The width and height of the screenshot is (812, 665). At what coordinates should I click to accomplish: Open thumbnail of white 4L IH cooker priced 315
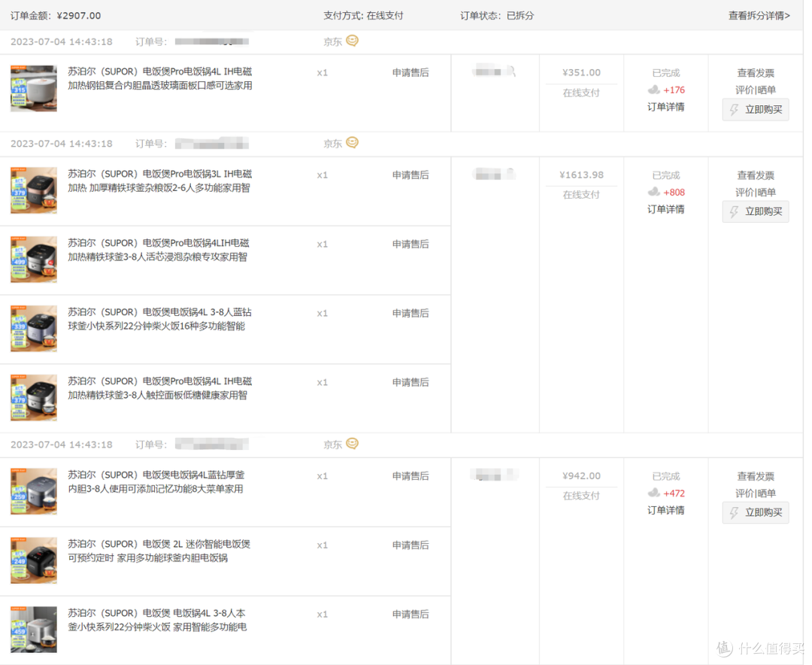coord(34,88)
